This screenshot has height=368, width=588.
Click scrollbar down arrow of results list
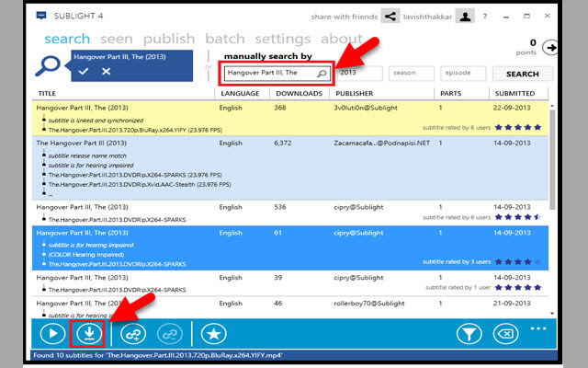click(x=552, y=314)
